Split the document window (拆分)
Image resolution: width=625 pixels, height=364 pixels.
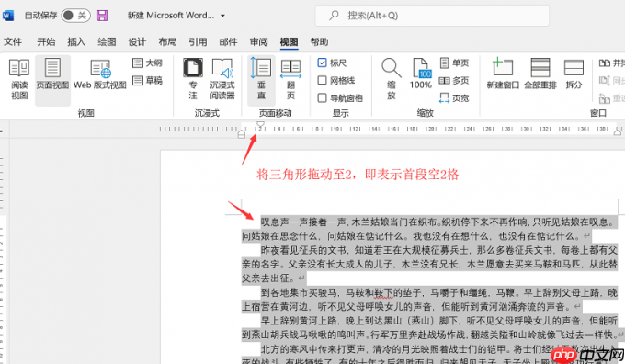click(x=574, y=74)
